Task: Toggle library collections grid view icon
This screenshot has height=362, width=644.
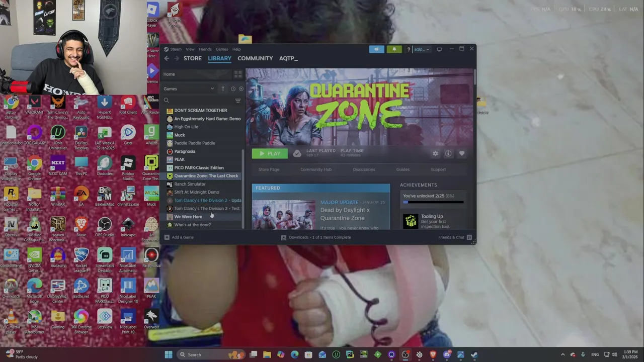Action: pos(237,74)
